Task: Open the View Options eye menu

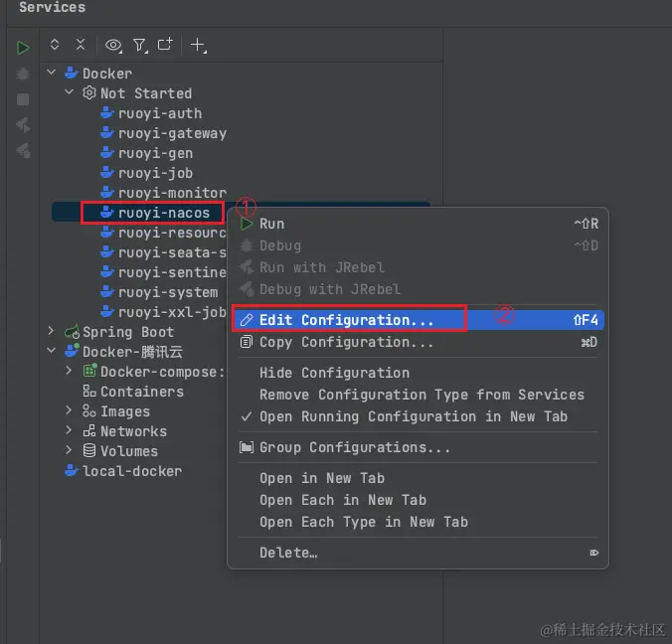Action: point(114,45)
